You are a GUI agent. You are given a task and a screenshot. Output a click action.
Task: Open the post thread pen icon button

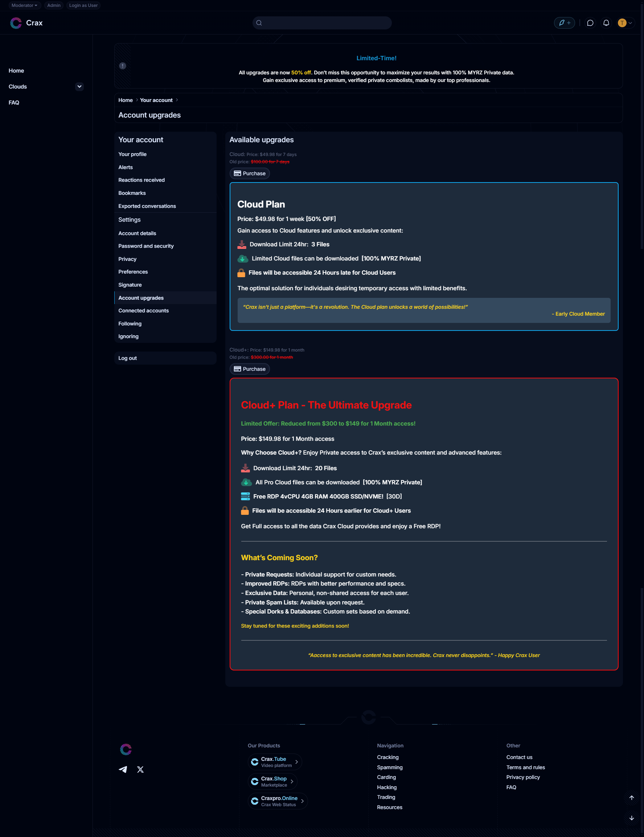click(564, 23)
